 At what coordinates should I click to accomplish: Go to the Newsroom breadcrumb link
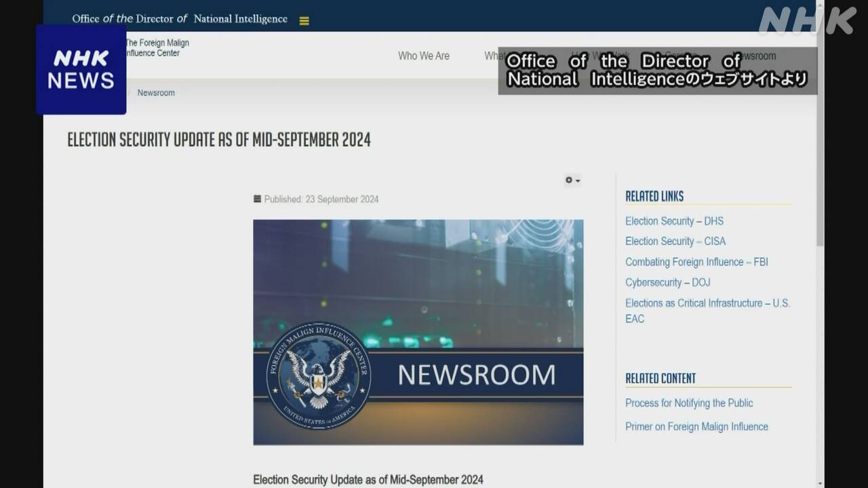156,93
